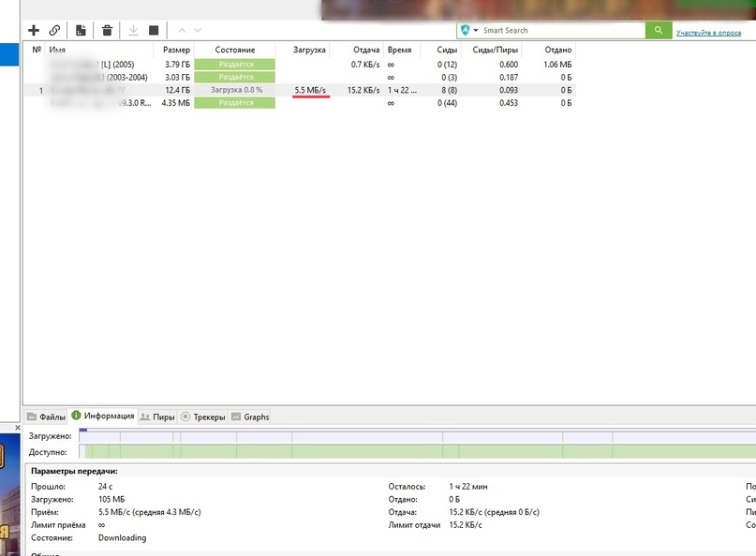Create new torrent file icon
The image size is (756, 556).
81,30
